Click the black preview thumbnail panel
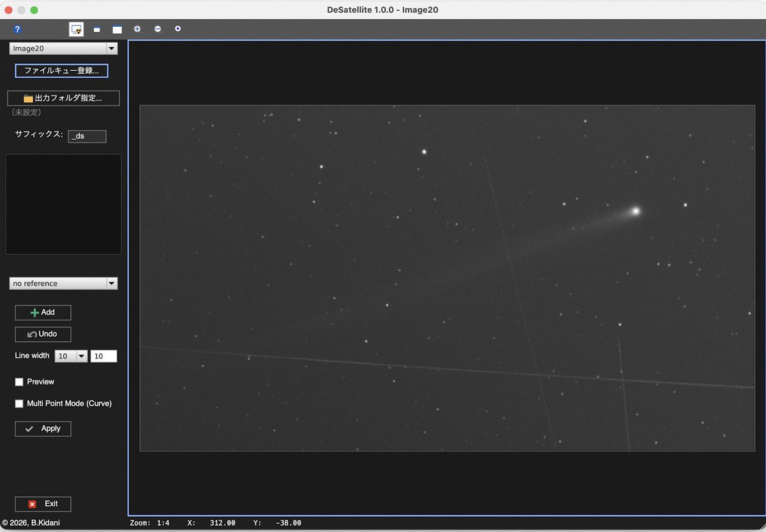766x532 pixels. (63, 204)
